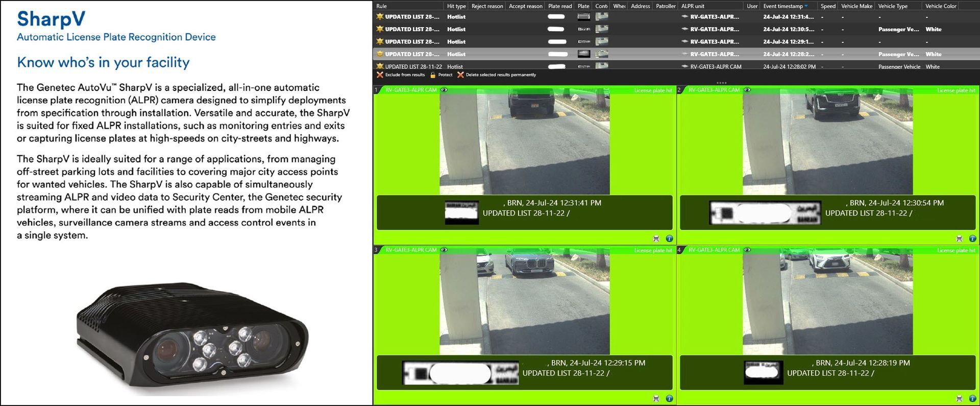Click the Speed column header
Screen dimensions: 980x406
828,6
